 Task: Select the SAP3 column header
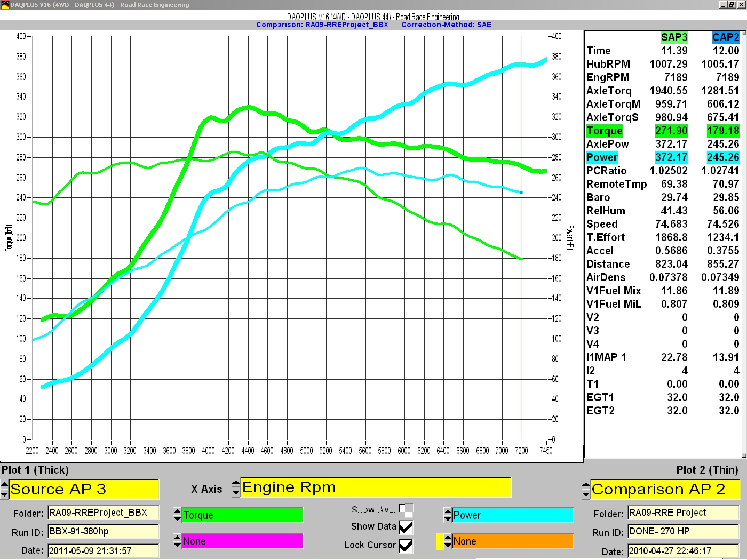pyautogui.click(x=674, y=37)
